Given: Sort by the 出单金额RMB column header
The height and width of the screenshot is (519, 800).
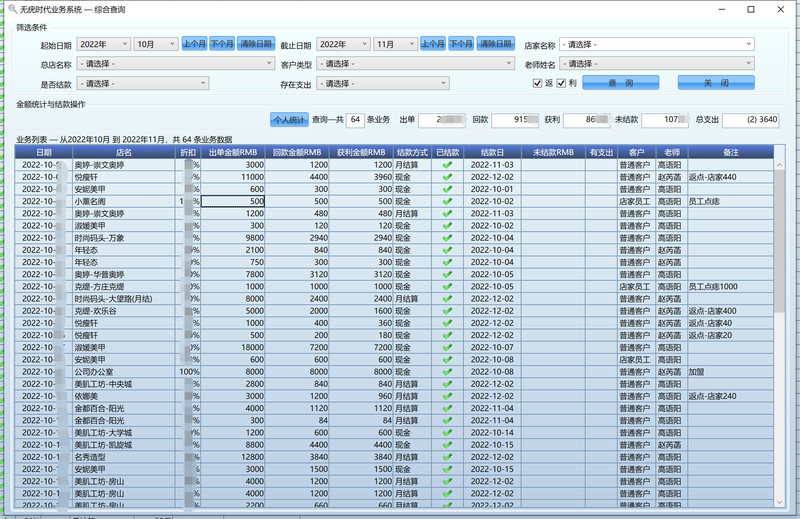Looking at the screenshot, I should click(233, 152).
